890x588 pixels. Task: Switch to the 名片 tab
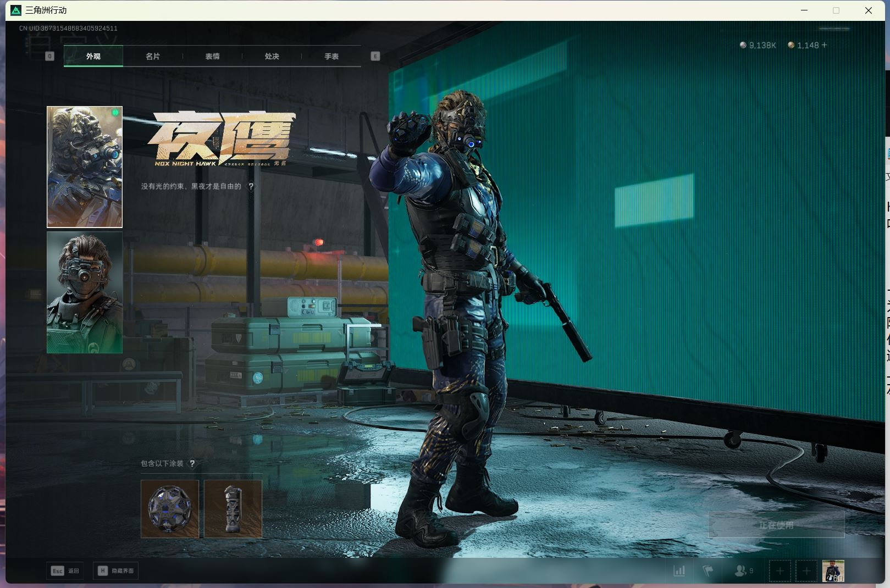(x=153, y=56)
